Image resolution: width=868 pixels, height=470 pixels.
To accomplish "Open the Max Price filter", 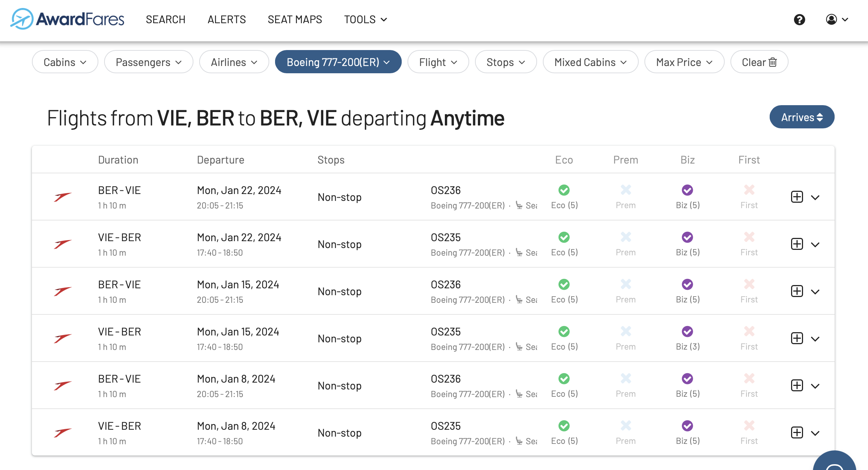I will [x=684, y=62].
